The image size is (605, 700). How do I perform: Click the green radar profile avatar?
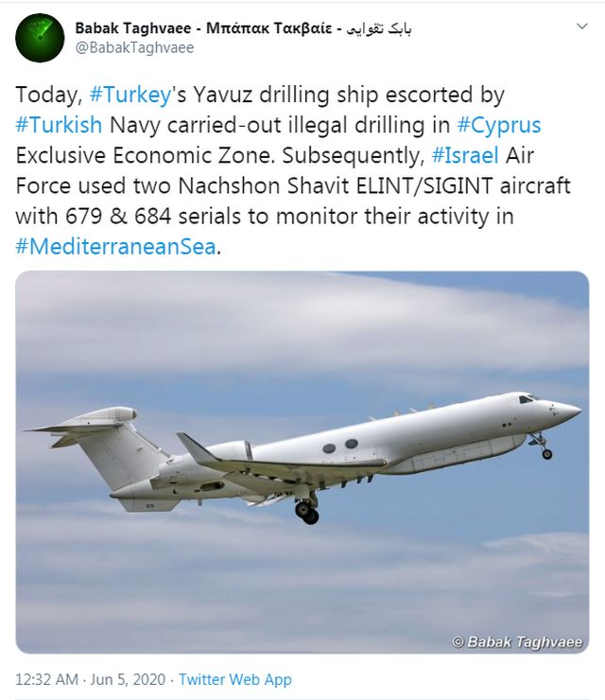[40, 38]
